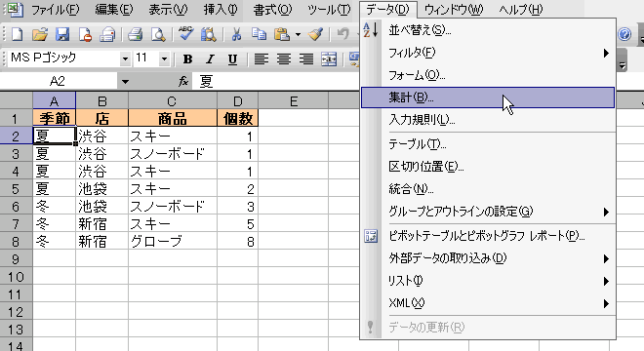Viewport: 644px width, 351px height.
Task: Click the Open folder icon
Action: click(39, 34)
